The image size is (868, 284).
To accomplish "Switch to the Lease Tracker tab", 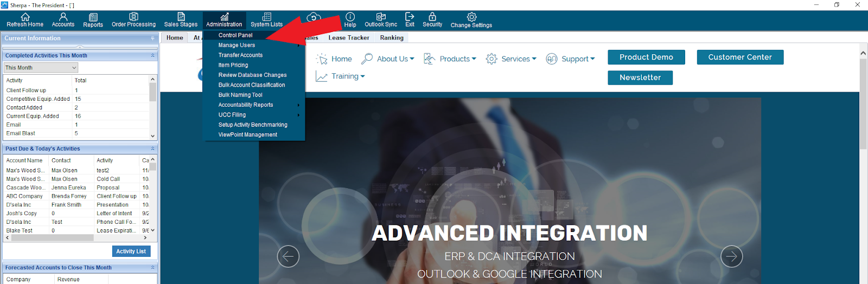I will [349, 38].
